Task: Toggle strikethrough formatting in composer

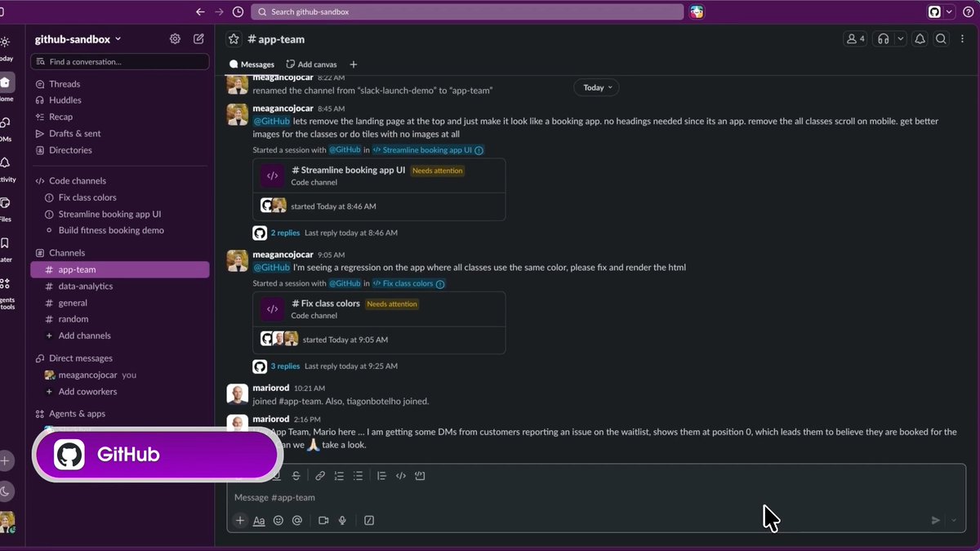Action: click(296, 476)
